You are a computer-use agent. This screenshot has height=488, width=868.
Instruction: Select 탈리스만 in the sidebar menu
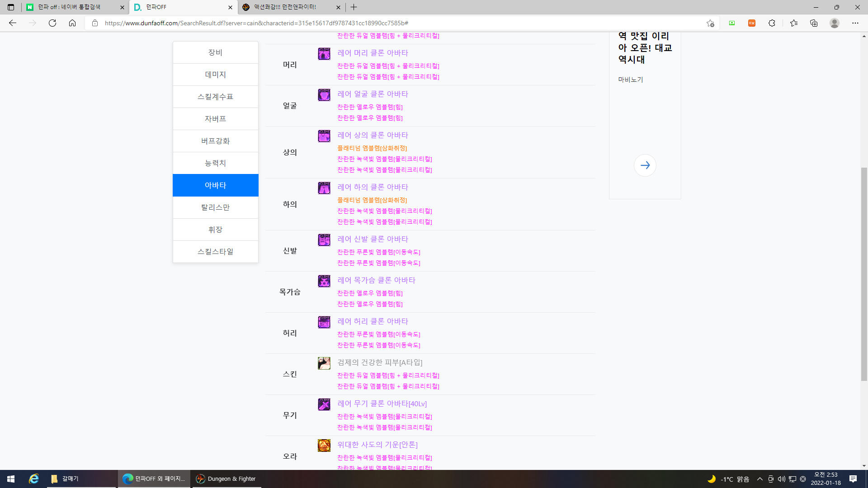click(215, 207)
